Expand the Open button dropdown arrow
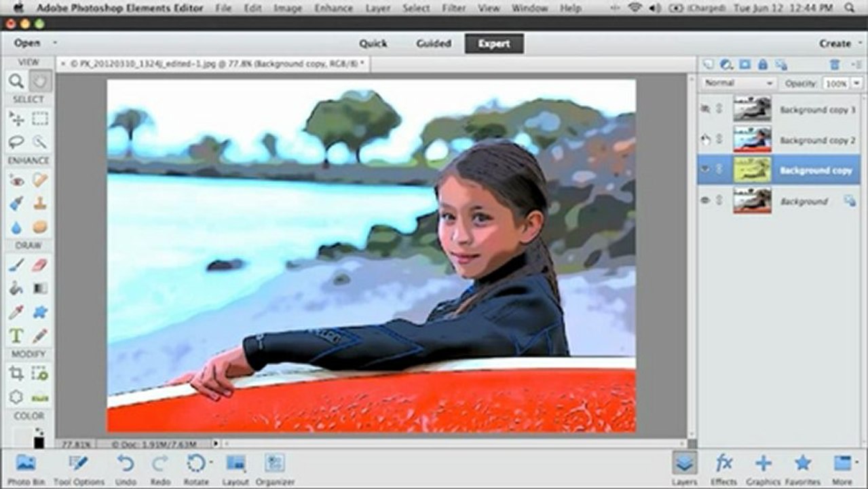Viewport: 868px width, 489px height. click(56, 43)
